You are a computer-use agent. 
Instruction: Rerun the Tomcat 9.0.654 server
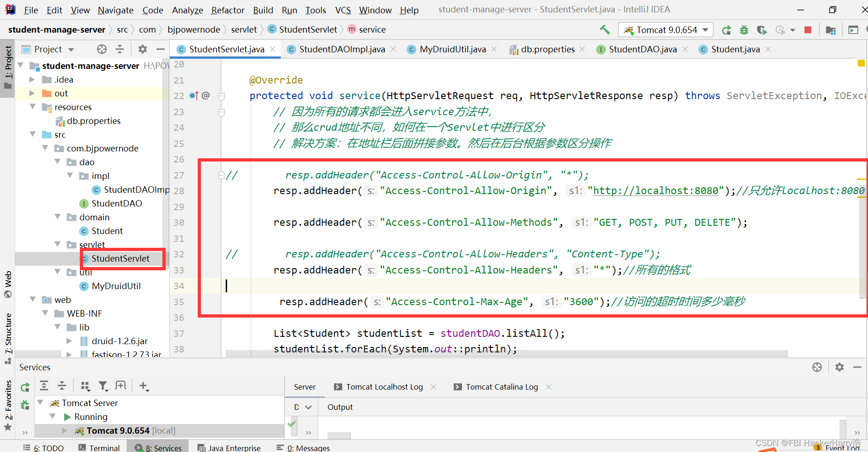tap(726, 30)
